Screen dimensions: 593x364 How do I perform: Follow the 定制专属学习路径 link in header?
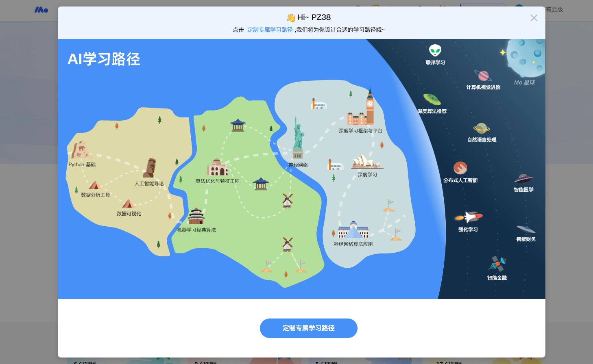tap(270, 30)
